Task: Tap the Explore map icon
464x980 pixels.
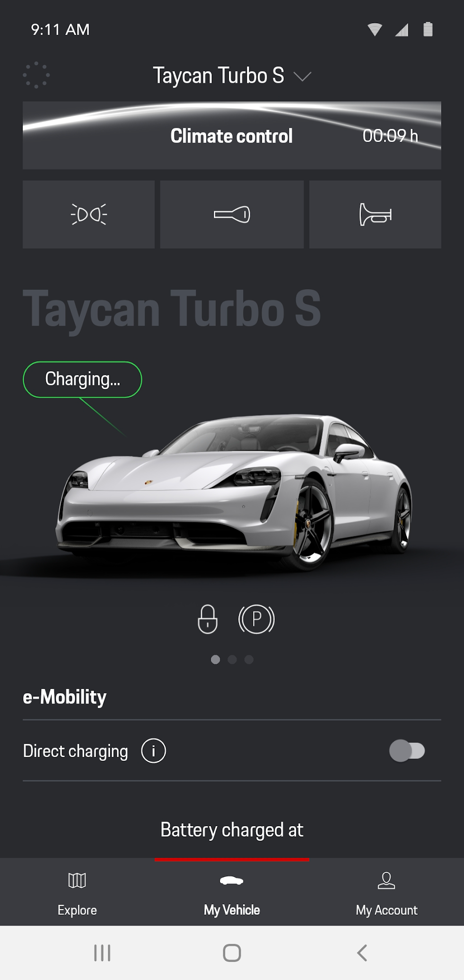Action: click(77, 881)
